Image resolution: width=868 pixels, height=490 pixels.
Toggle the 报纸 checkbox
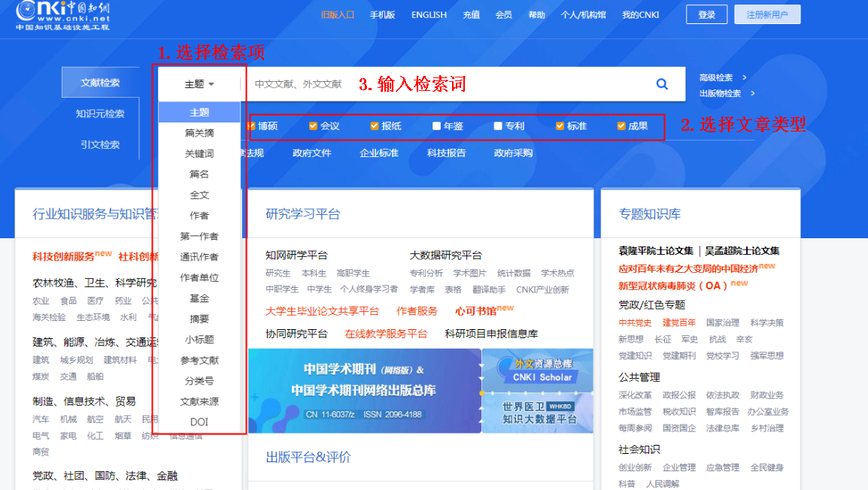coord(375,126)
